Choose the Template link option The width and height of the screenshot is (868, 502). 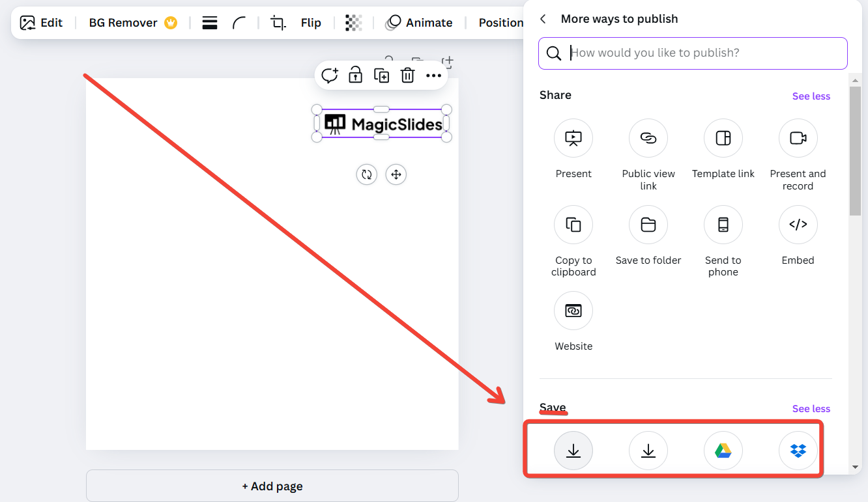coord(723,149)
